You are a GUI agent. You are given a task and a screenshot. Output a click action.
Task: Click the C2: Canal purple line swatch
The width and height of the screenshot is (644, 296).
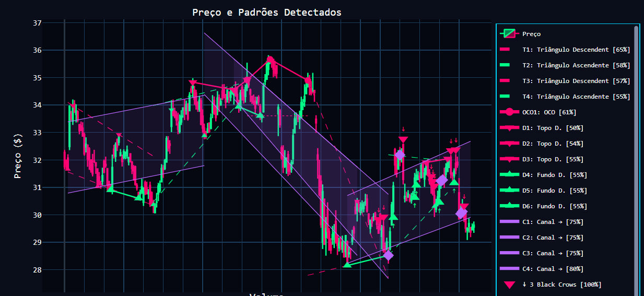point(508,238)
